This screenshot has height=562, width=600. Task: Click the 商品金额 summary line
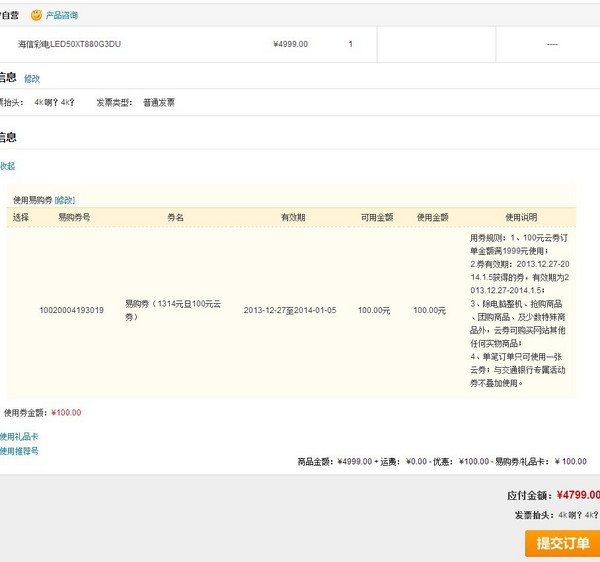[442, 461]
